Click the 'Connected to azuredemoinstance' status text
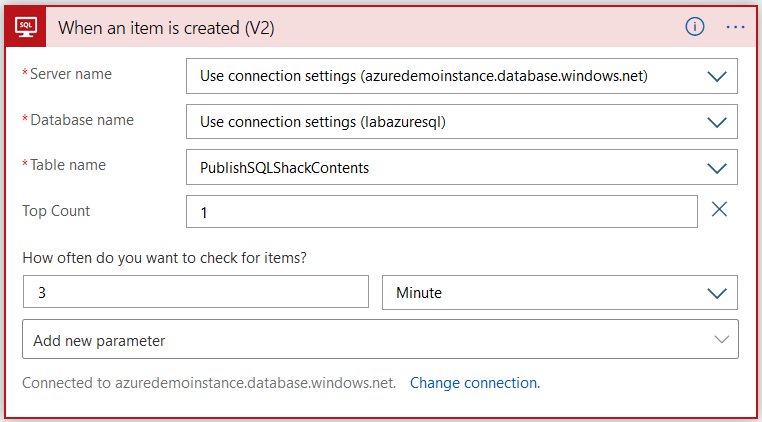 pos(209,383)
